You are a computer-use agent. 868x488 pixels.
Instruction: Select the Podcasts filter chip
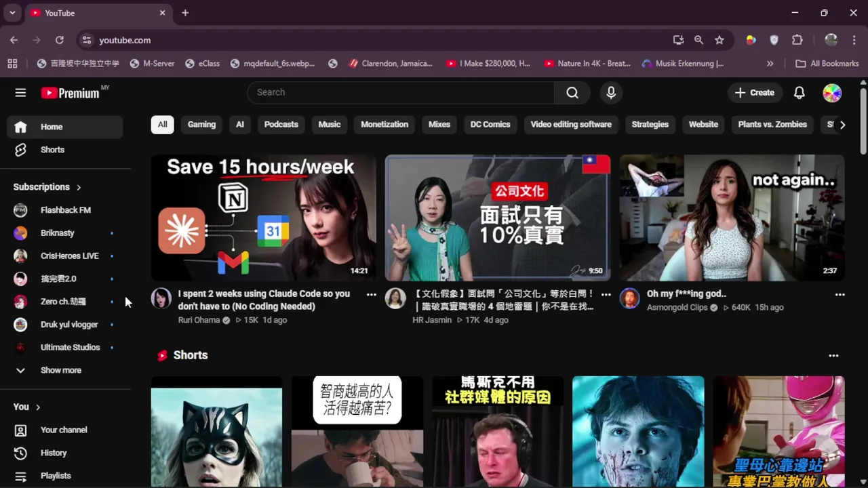[281, 125]
